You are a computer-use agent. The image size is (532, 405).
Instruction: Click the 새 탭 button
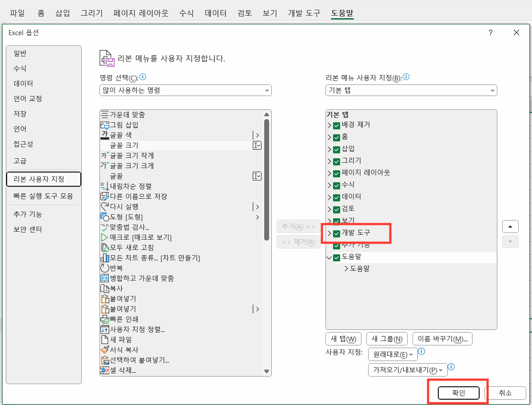pyautogui.click(x=343, y=339)
